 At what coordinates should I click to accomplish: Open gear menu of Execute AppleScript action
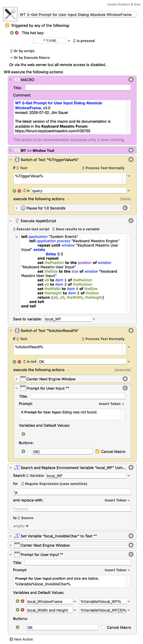(x=131, y=221)
